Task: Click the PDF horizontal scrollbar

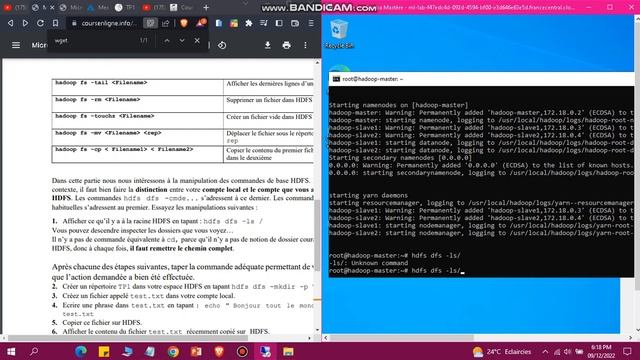Action: pos(128,338)
